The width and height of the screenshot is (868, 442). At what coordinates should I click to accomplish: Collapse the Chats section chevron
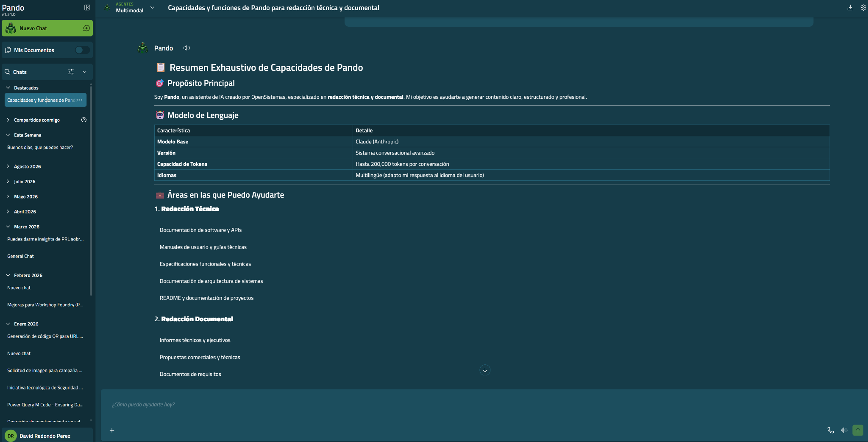[x=84, y=72]
